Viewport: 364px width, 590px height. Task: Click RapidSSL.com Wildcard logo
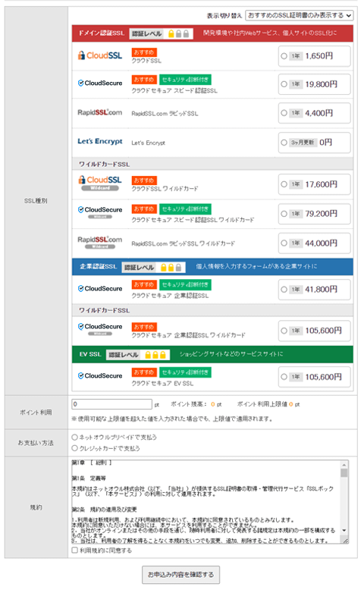coord(100,242)
